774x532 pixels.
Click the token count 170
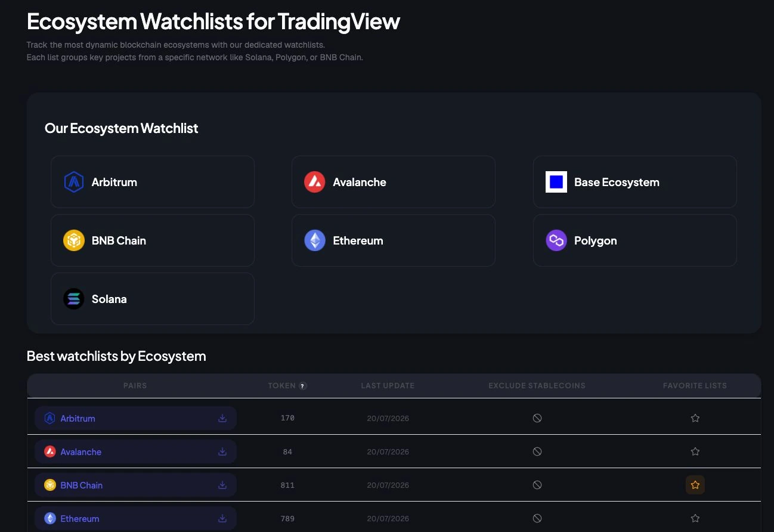click(287, 418)
